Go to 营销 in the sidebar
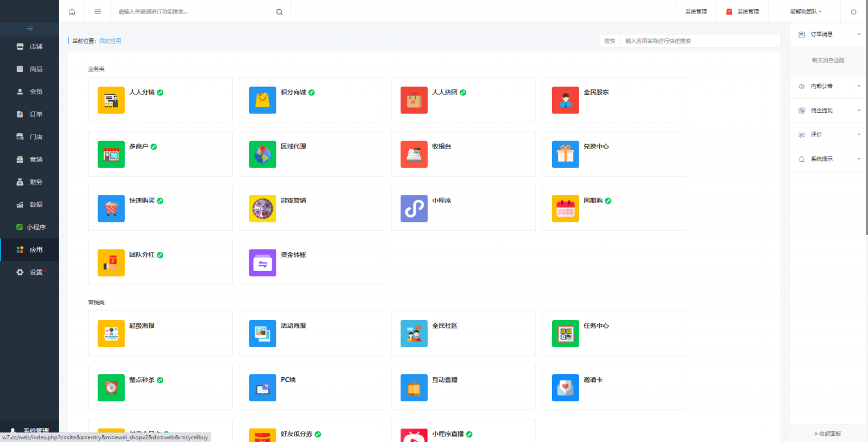This screenshot has height=442, width=868. (29, 159)
